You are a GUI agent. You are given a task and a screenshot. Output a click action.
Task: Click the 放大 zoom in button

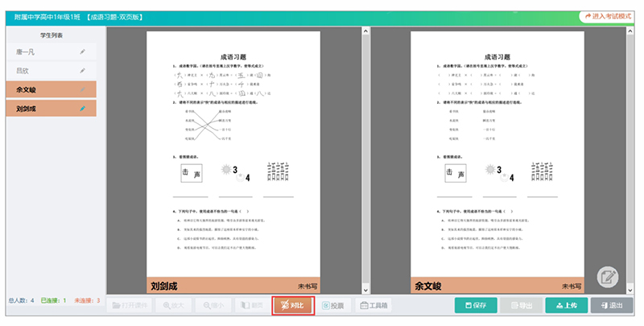[x=171, y=306]
